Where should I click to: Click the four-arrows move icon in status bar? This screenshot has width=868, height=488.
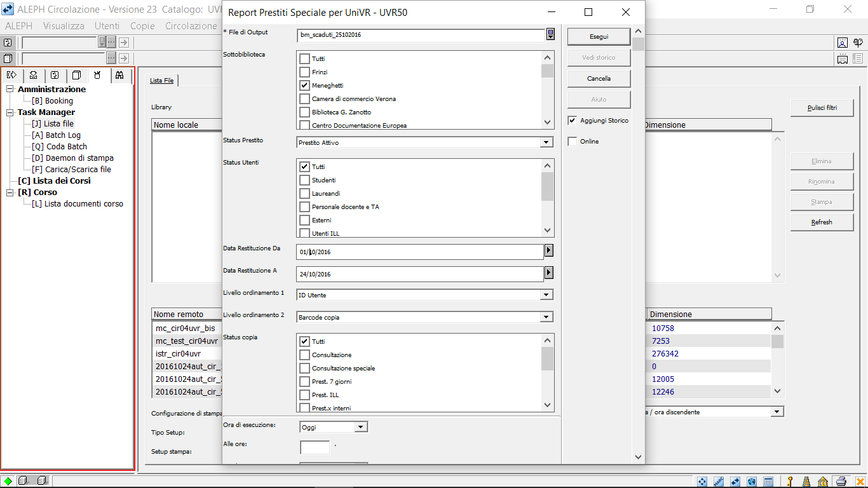pos(703,482)
